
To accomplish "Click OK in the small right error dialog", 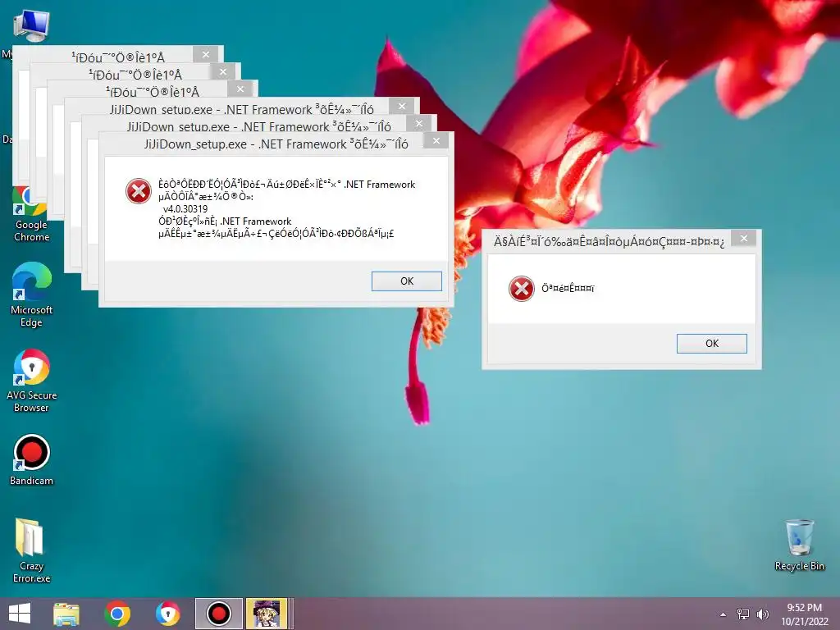I will [711, 344].
